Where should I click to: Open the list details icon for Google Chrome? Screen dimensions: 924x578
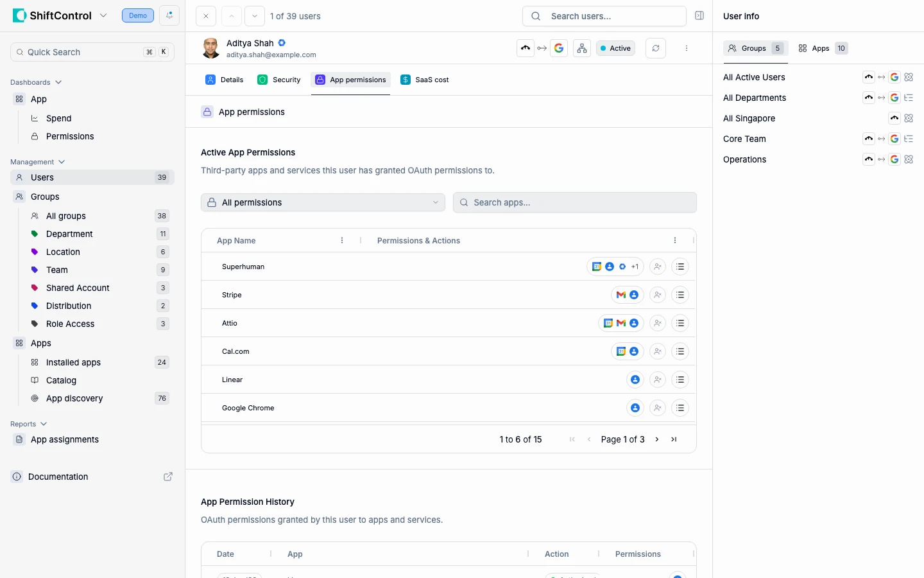(680, 408)
